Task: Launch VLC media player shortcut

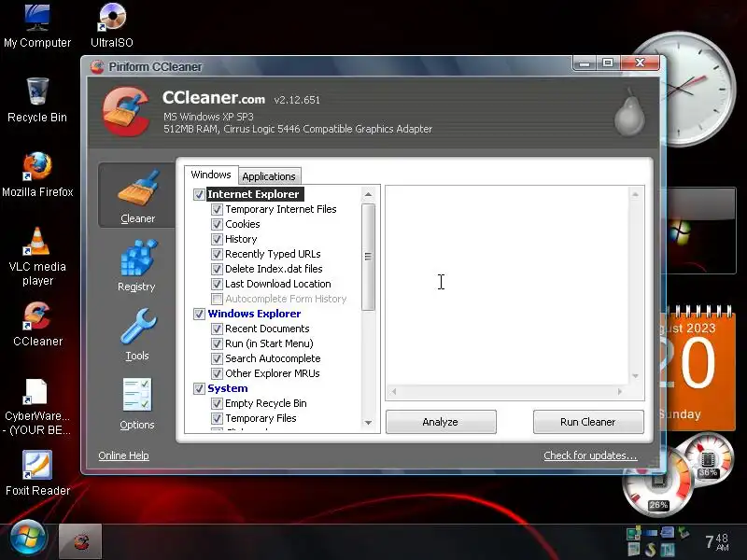Action: (37, 257)
